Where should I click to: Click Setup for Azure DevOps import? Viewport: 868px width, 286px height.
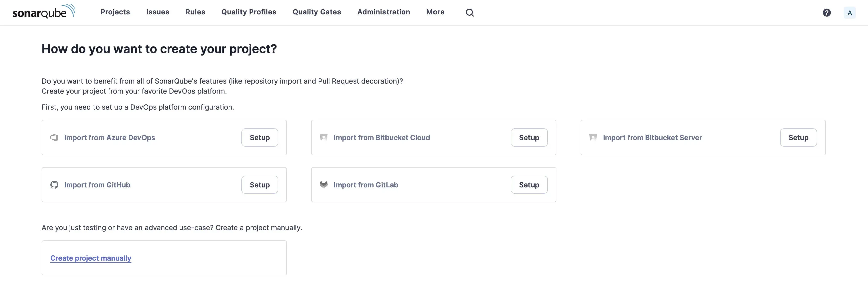coord(259,138)
